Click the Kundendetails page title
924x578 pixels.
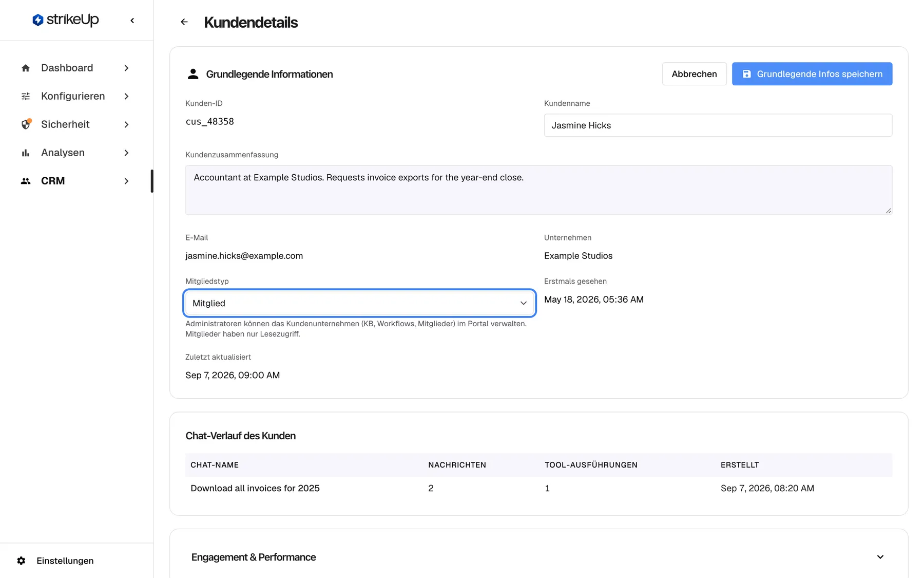coord(251,22)
